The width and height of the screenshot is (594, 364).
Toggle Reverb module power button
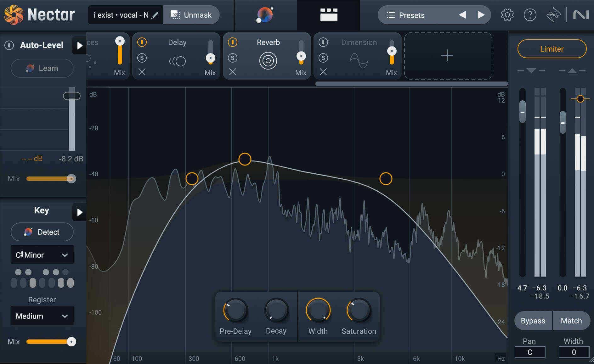(233, 42)
